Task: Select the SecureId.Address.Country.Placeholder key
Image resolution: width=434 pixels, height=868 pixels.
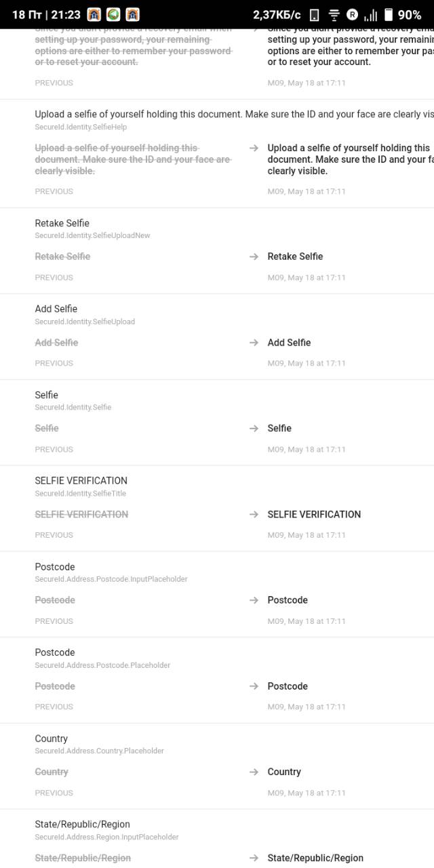Action: click(99, 751)
